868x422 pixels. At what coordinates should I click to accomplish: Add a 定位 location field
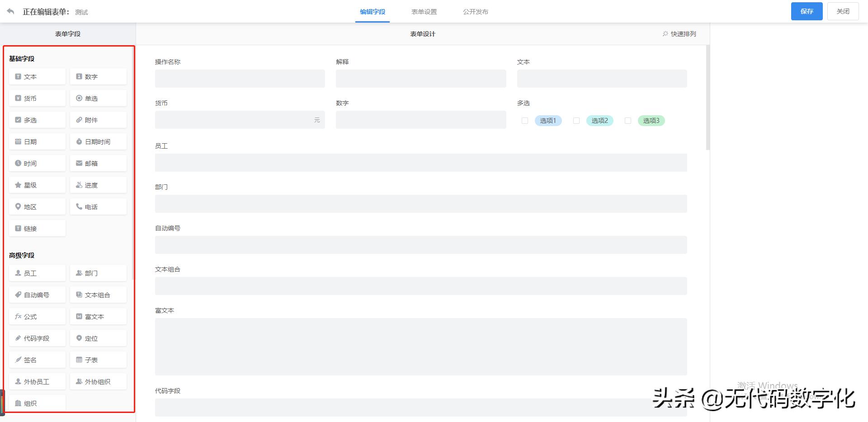pos(98,338)
